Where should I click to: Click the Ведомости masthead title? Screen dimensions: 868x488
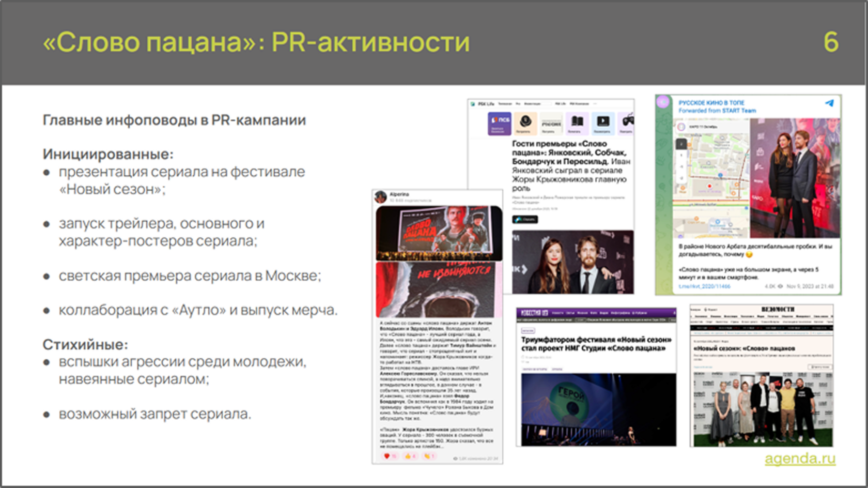[778, 309]
